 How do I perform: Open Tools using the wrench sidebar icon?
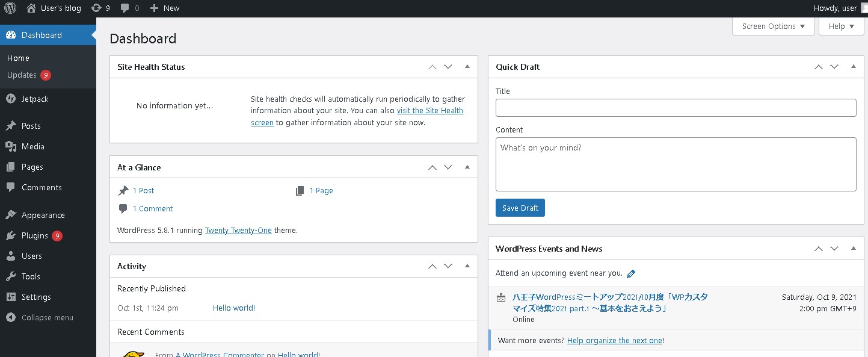click(x=11, y=276)
